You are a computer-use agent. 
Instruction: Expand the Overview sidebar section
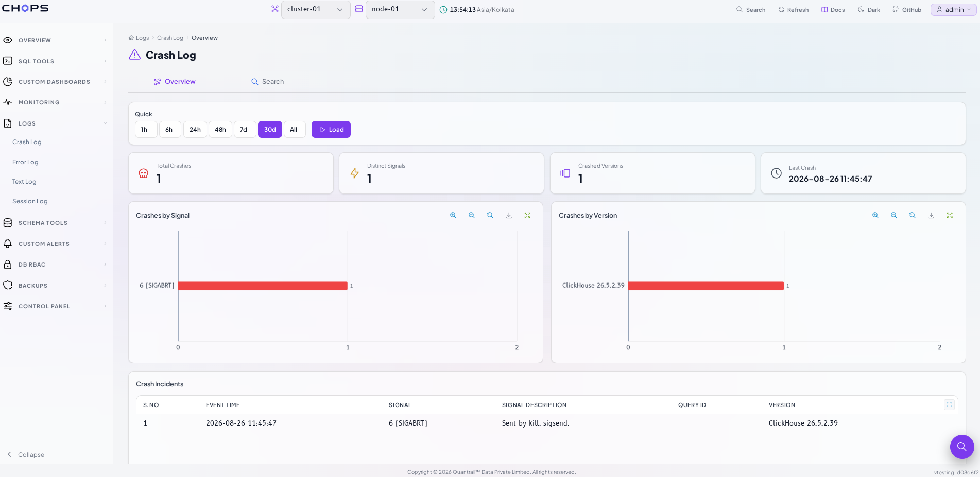(56, 40)
